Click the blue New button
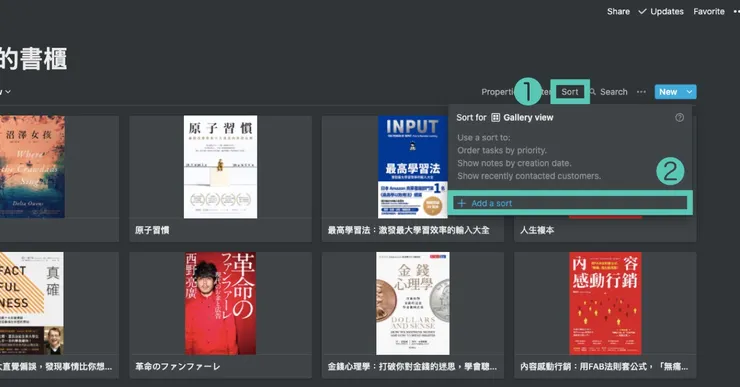Image resolution: width=740 pixels, height=387 pixels. pyautogui.click(x=668, y=92)
